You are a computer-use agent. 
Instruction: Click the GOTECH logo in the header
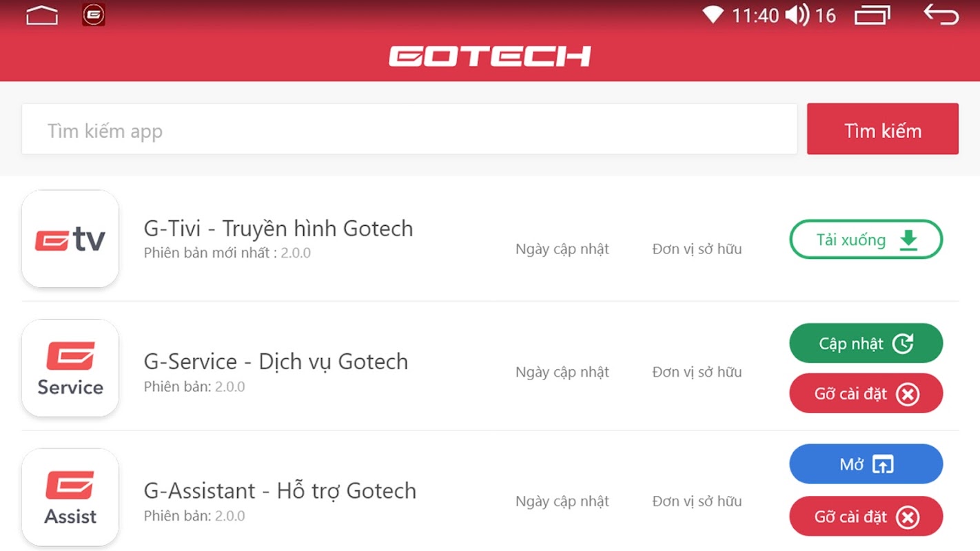pos(490,56)
